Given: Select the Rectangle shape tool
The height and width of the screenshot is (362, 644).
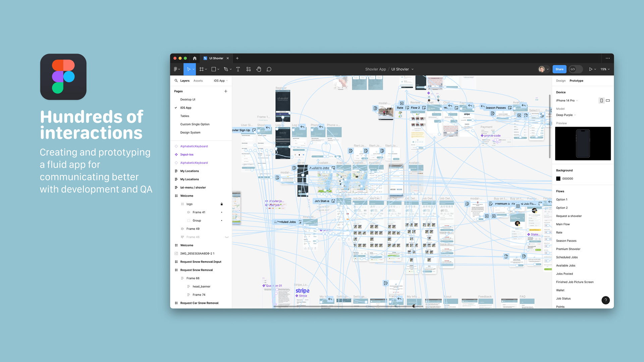Looking at the screenshot, I should 214,69.
